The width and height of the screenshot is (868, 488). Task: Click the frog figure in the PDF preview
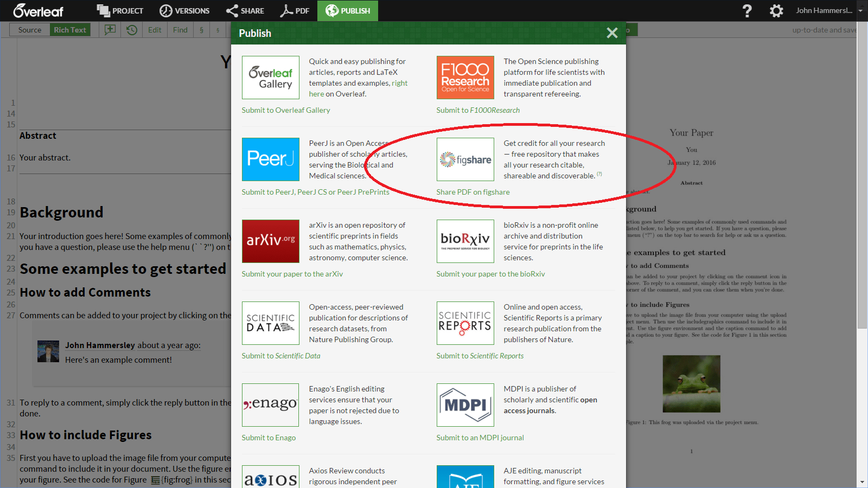tap(692, 384)
